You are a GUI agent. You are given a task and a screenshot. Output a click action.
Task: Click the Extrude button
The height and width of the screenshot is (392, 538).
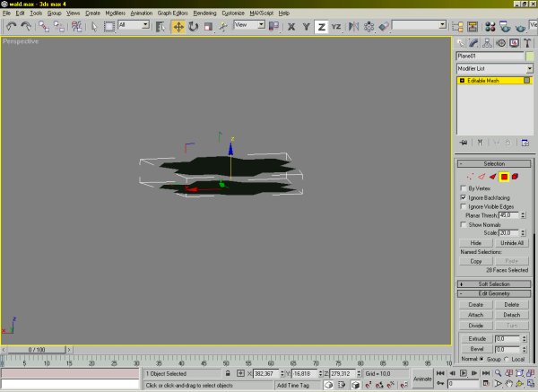pyautogui.click(x=476, y=338)
